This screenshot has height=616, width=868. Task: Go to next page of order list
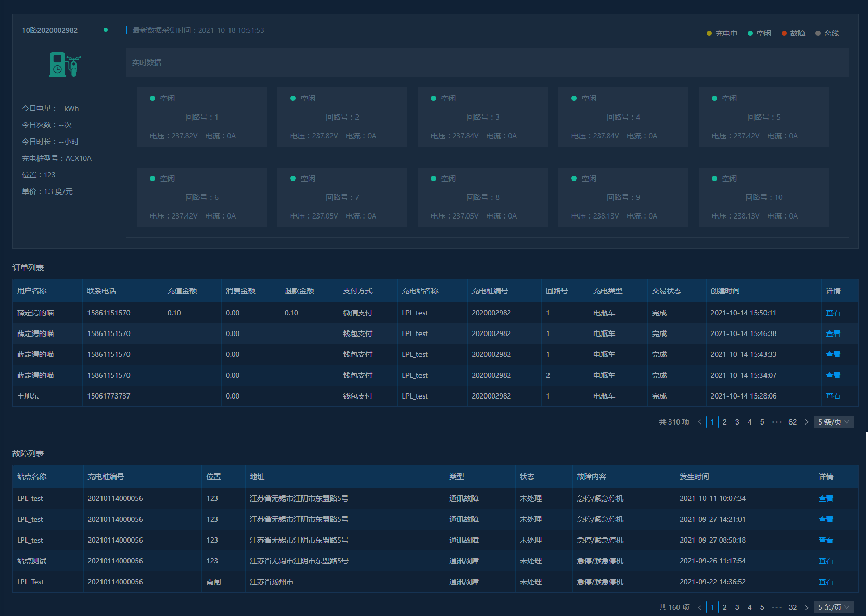[807, 422]
